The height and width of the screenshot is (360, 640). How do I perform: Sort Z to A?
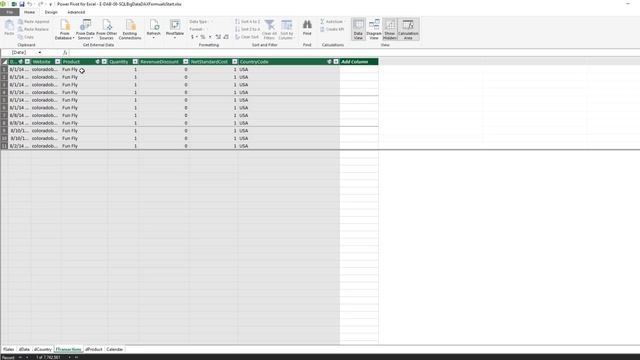(247, 29)
